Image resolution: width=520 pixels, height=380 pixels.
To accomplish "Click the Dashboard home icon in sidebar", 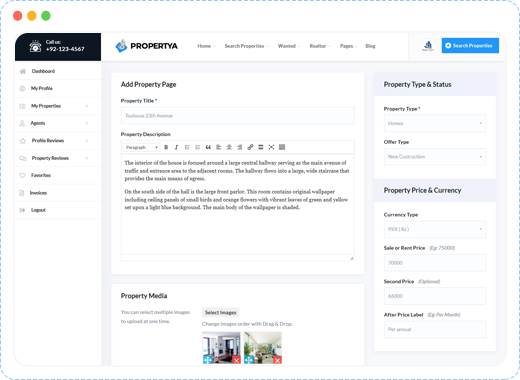I will [23, 71].
